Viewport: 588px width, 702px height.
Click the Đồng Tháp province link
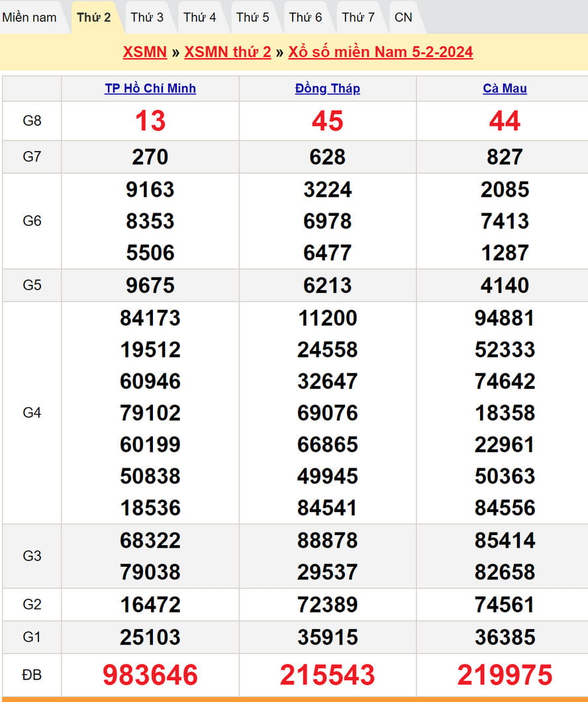click(x=328, y=89)
